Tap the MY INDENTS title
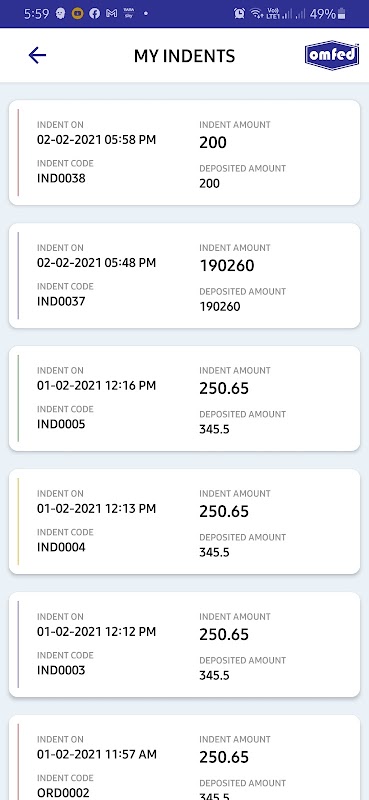The image size is (369, 800). pos(184,56)
